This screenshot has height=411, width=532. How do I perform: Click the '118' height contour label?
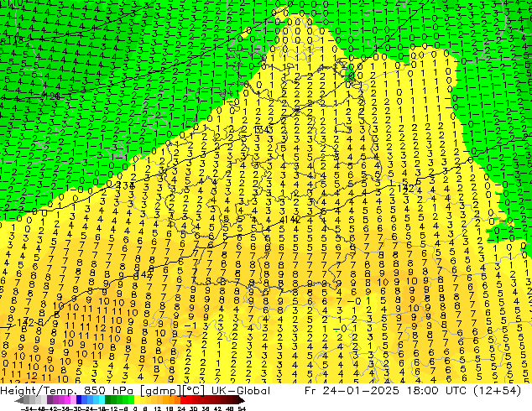click(x=15, y=41)
